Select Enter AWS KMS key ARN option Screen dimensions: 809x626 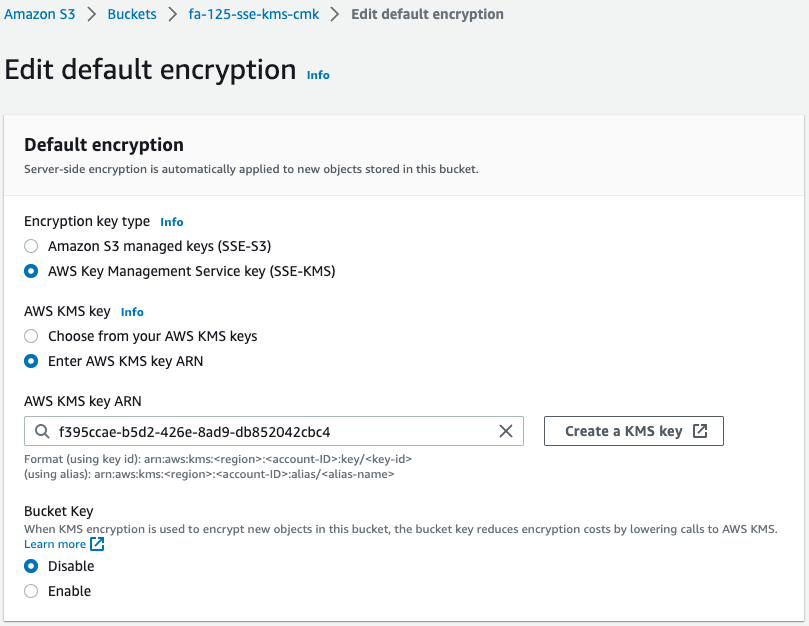pyautogui.click(x=31, y=361)
